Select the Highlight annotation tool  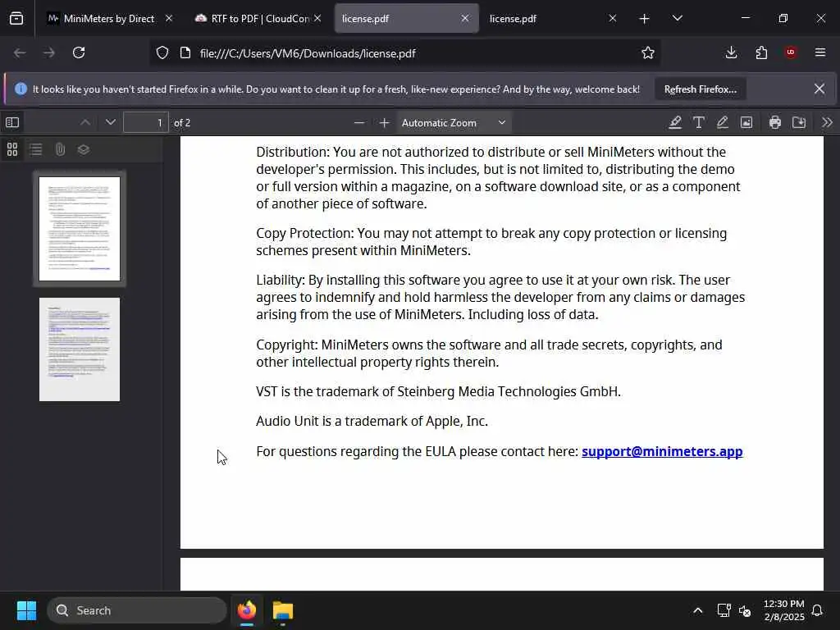(675, 123)
